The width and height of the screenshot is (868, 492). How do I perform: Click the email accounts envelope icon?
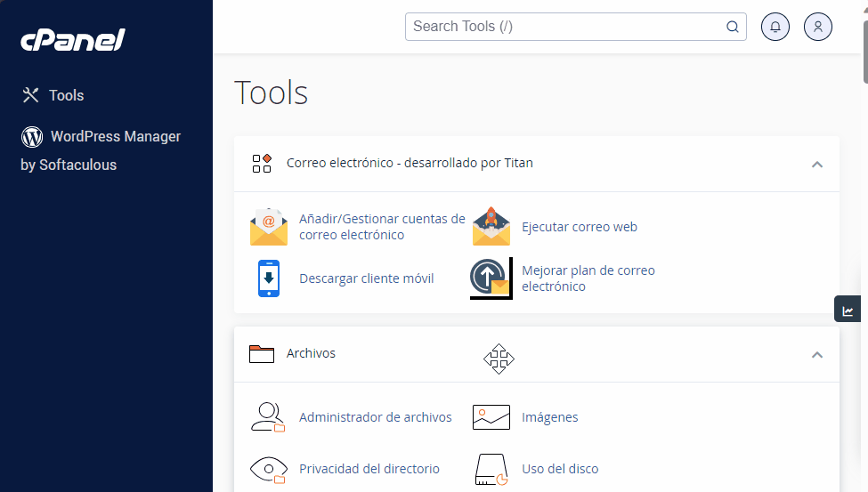tap(269, 227)
